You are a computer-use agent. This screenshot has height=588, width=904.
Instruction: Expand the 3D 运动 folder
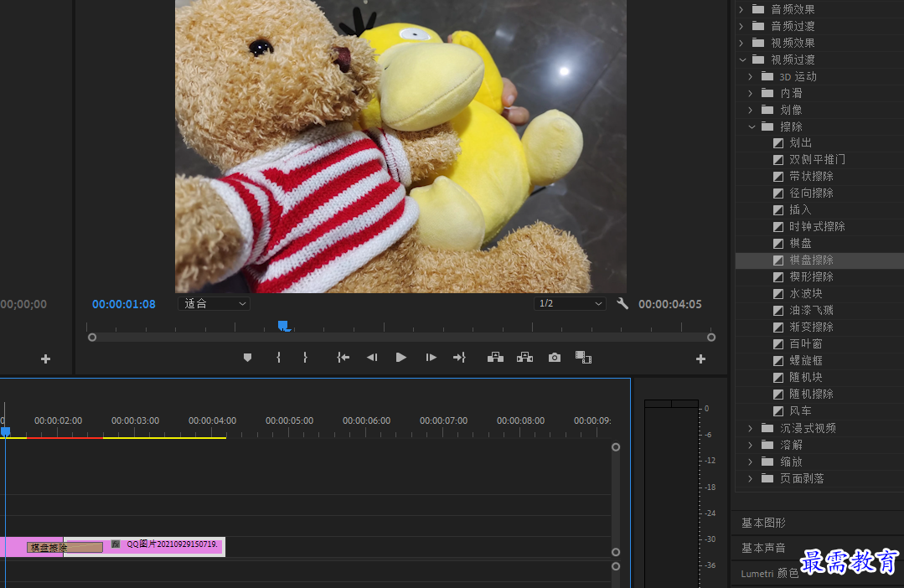[x=750, y=76]
